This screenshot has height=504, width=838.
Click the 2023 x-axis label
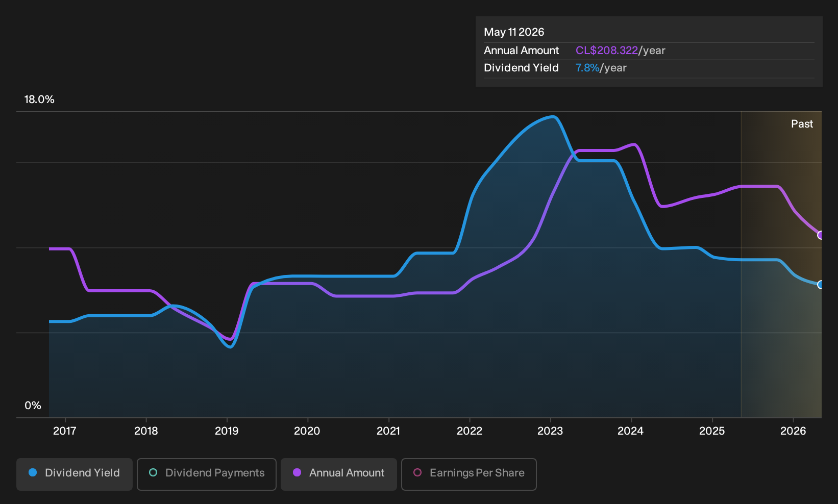[550, 431]
